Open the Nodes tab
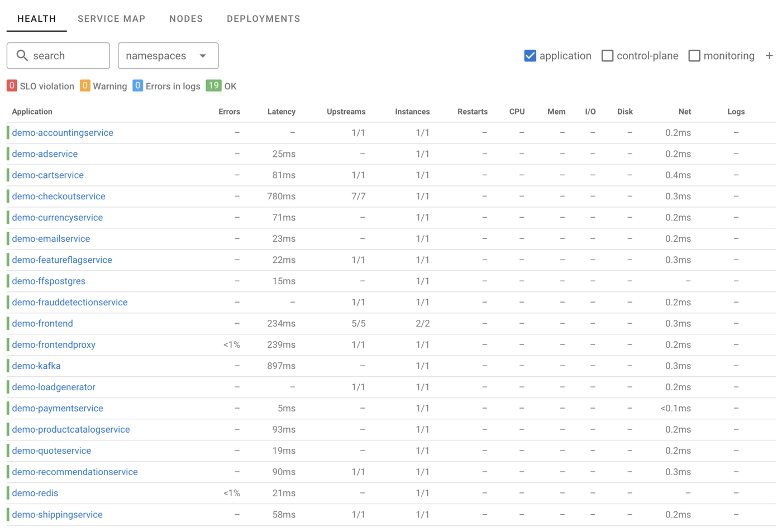The height and width of the screenshot is (532, 782). click(x=186, y=19)
